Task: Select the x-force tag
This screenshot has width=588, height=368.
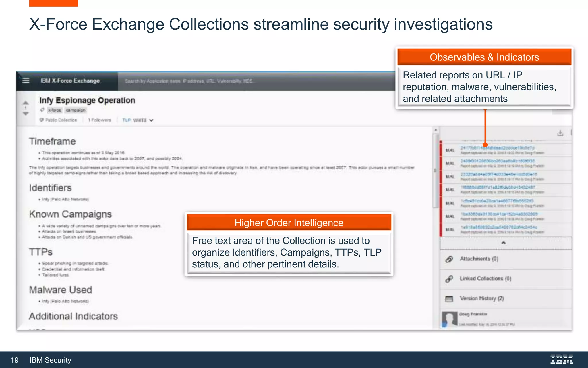Action: coord(55,110)
